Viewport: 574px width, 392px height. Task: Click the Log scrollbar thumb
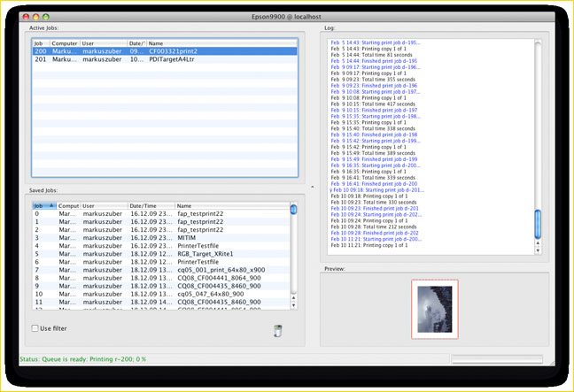[x=538, y=223]
